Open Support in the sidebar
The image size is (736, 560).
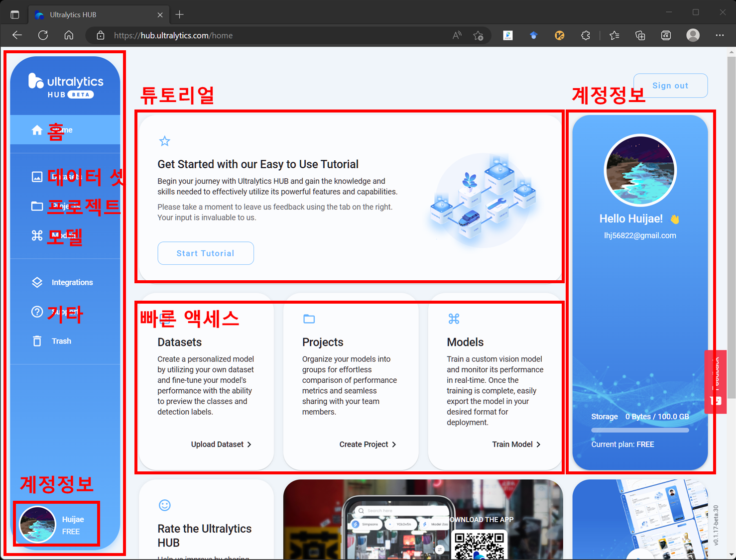tap(65, 312)
